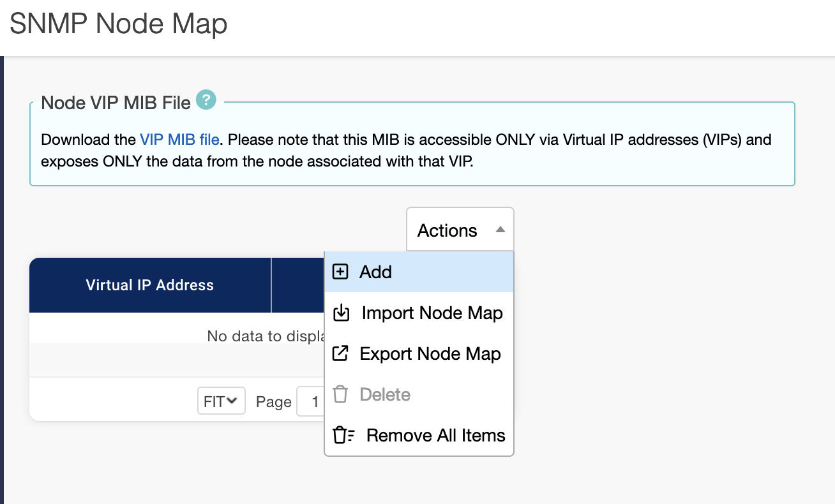Click the Actions dropdown label

[x=447, y=230]
